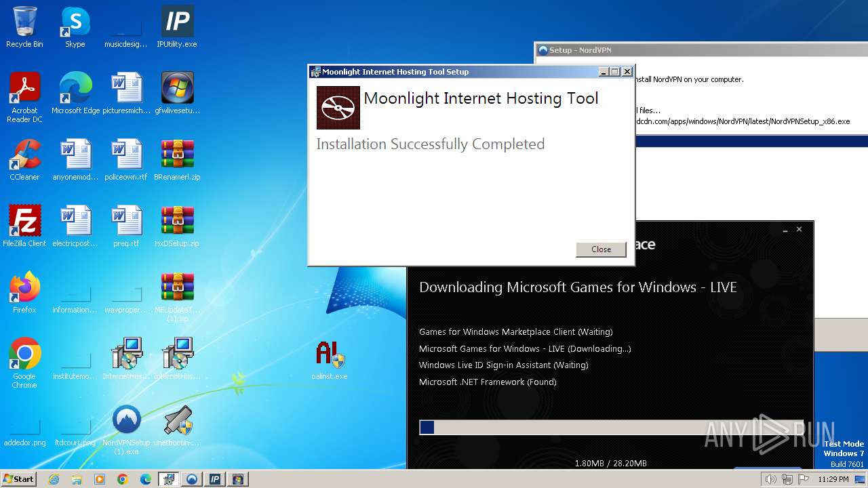Click 'Microsoft .NET Framework (Found)' line
Viewport: 868px width, 488px height.
pyautogui.click(x=488, y=382)
